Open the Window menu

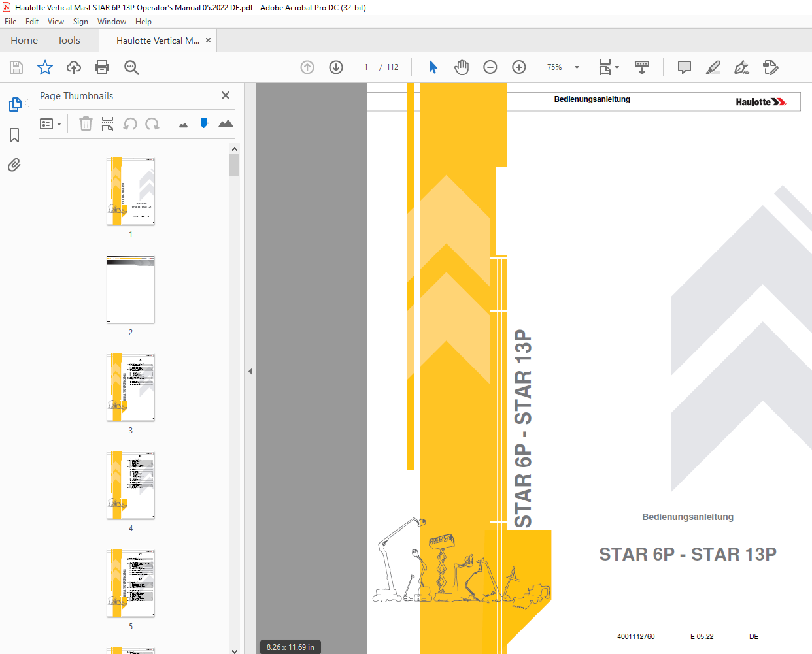[112, 22]
